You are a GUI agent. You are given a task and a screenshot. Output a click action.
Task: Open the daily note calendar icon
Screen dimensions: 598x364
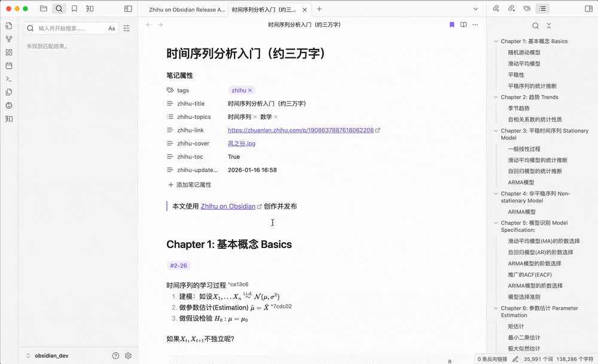click(x=8, y=66)
